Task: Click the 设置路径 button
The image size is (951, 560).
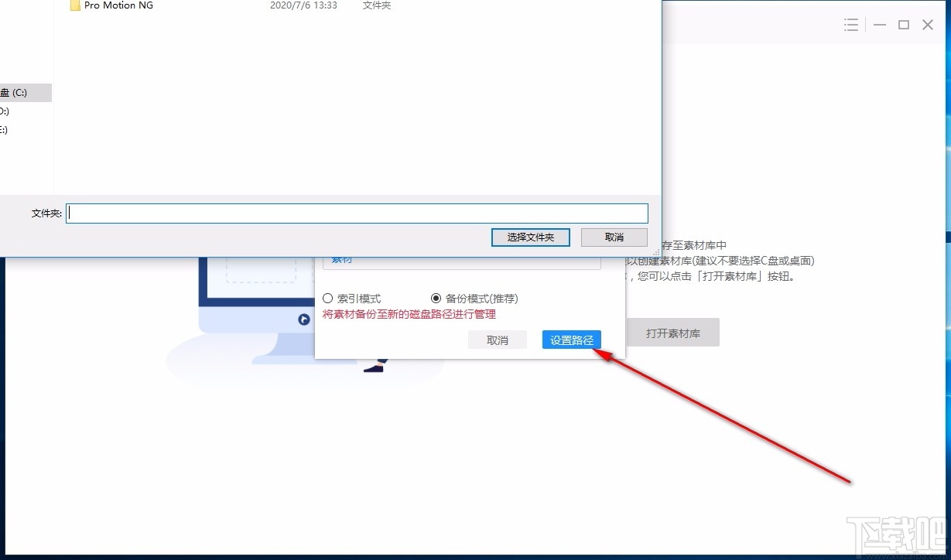Action: pos(571,340)
